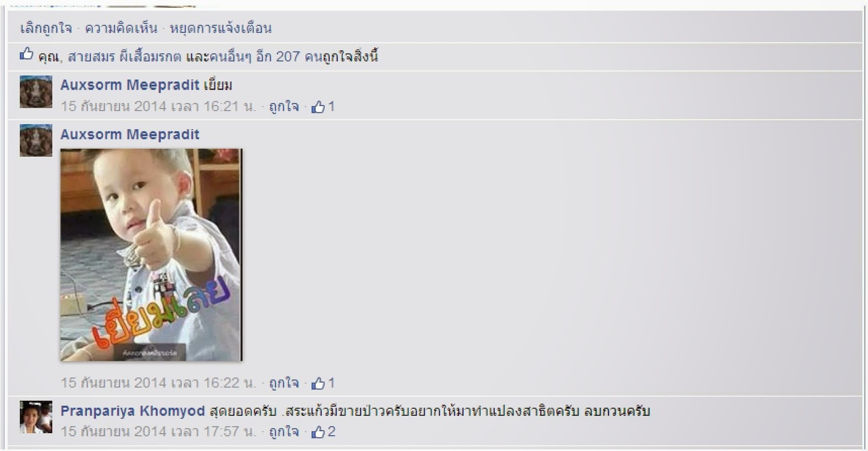Open Pranpariya Khomyod profile name link
This screenshot has height=451, width=868.
[132, 411]
